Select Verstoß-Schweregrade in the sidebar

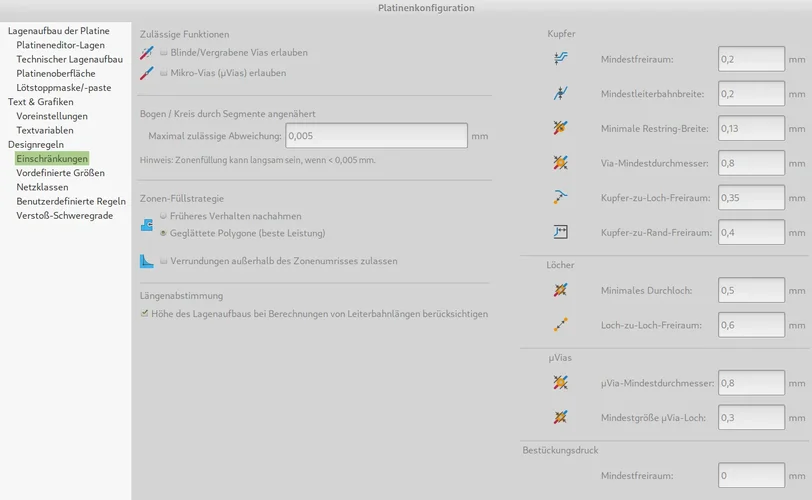click(x=64, y=215)
